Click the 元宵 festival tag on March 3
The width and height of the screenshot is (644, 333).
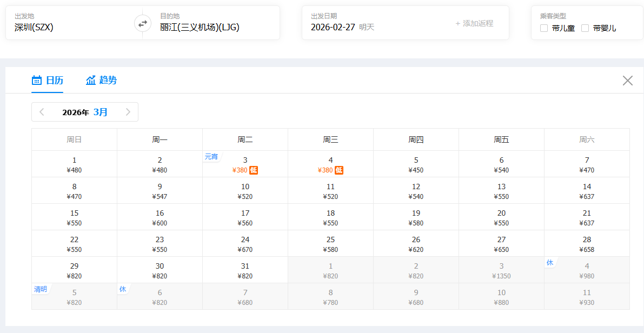211,157
